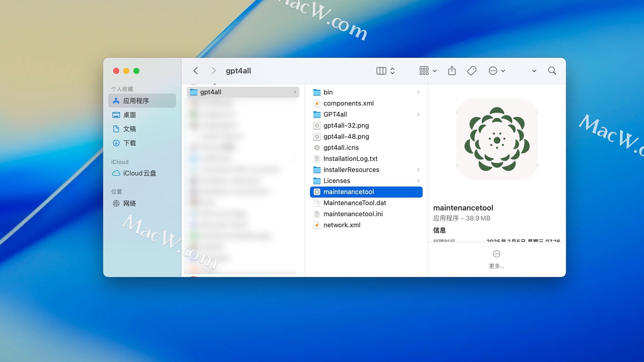Click the gpt4all.icns flower icon

click(x=317, y=147)
